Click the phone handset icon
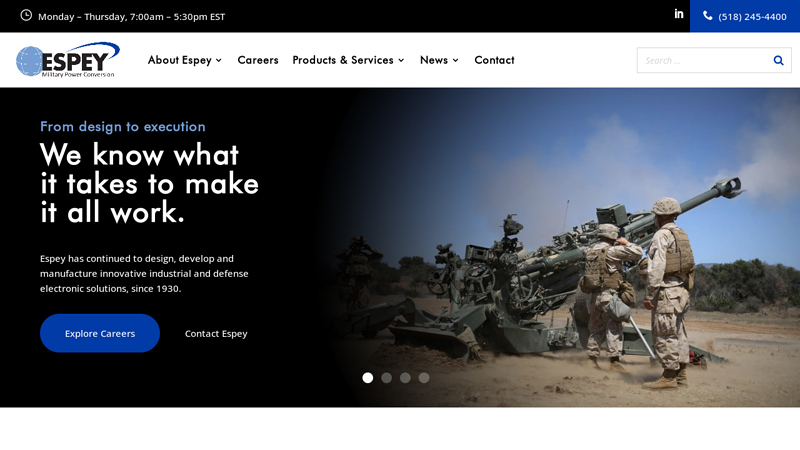 [x=708, y=16]
